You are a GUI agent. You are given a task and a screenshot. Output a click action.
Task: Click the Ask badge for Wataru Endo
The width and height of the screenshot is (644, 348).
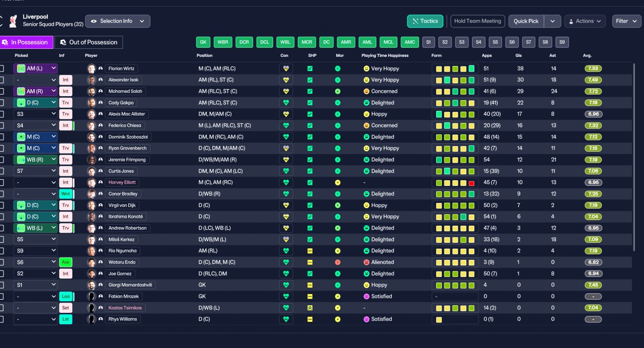65,262
